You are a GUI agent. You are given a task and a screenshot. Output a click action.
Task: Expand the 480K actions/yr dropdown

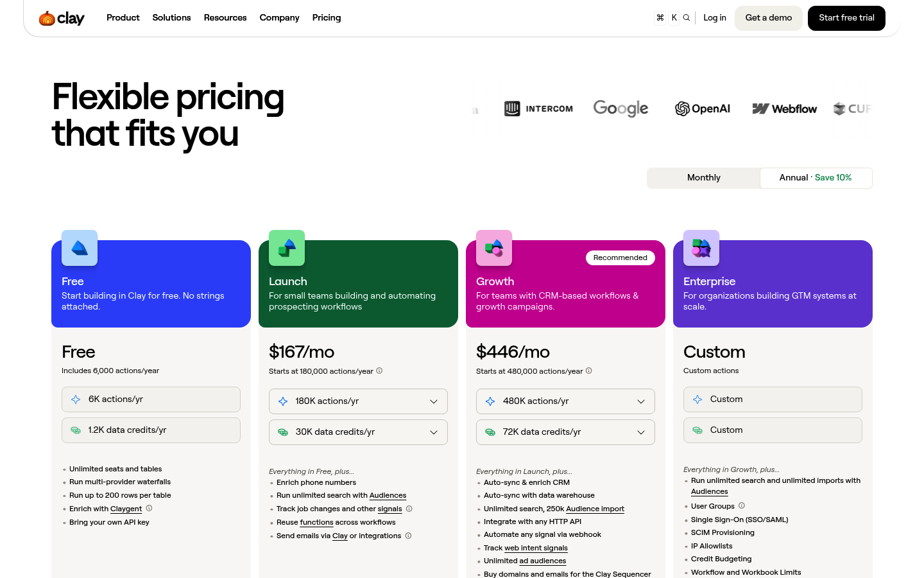pos(565,401)
